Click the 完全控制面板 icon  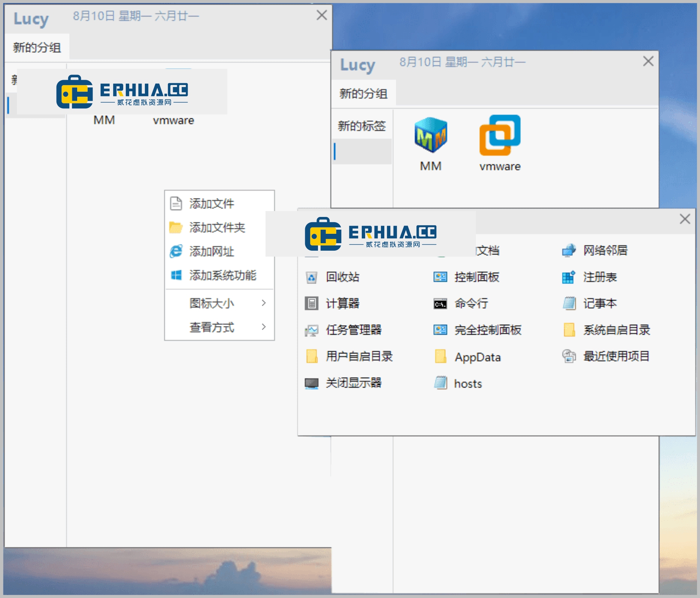440,330
